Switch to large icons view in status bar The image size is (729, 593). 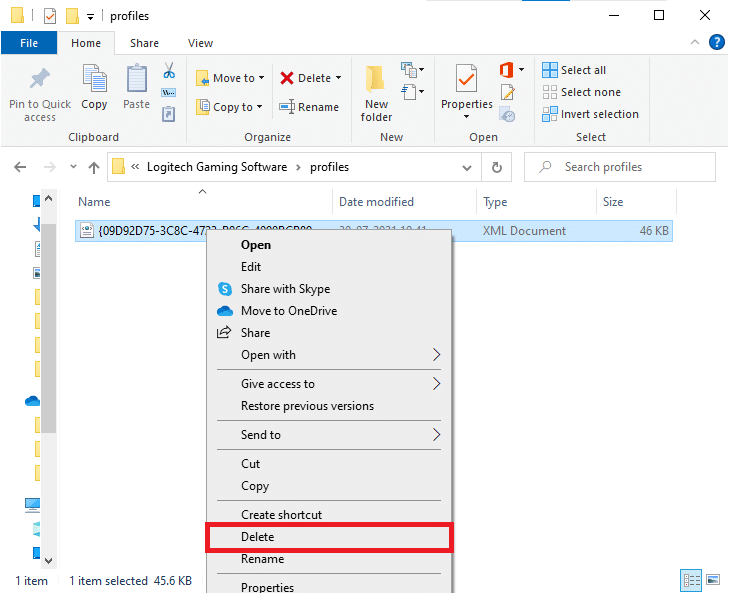point(713,580)
